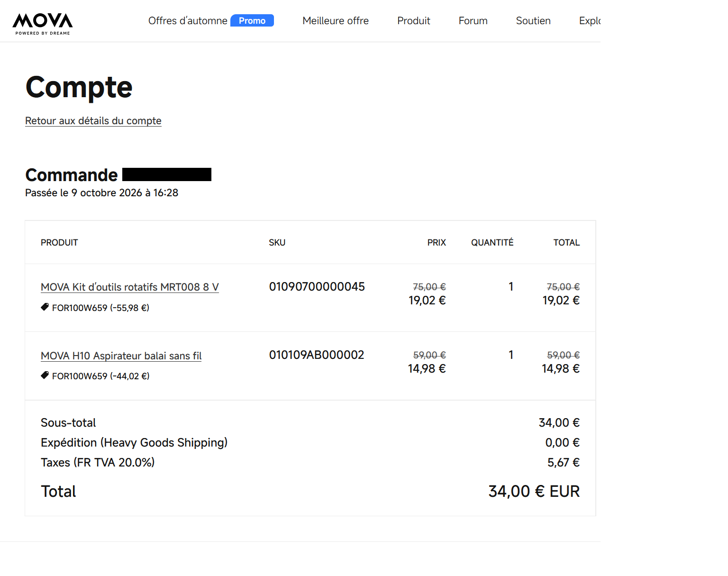
Task: Open Meilleure offre in the navigation
Action: pos(336,21)
